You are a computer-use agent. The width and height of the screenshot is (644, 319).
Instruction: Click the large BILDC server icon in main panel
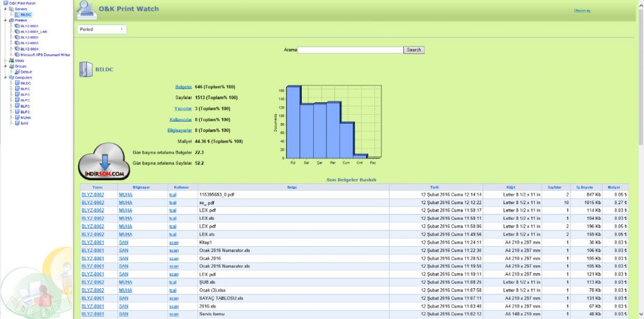86,69
